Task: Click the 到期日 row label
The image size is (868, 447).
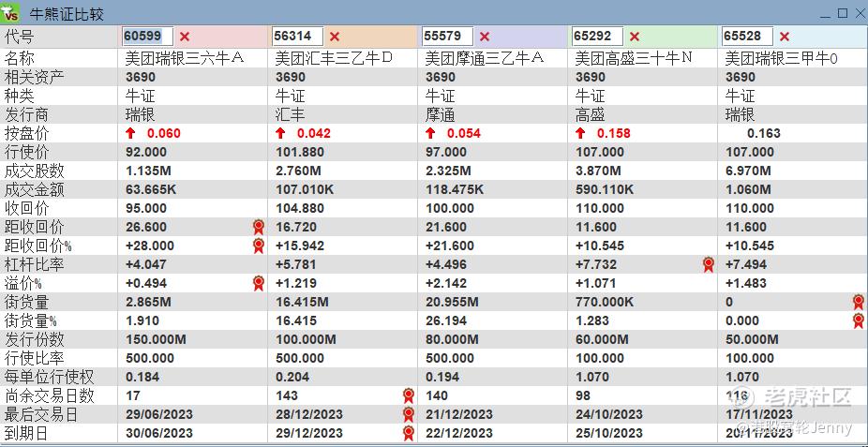Action: pyautogui.click(x=26, y=433)
